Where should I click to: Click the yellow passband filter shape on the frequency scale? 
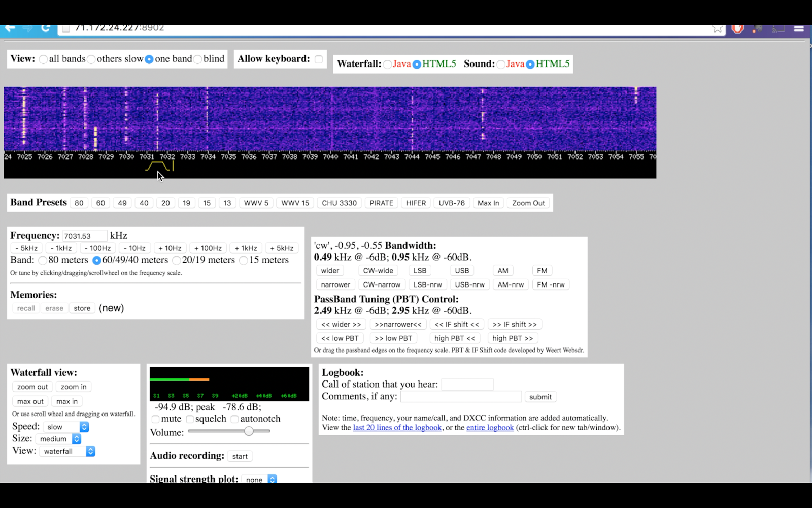(158, 166)
